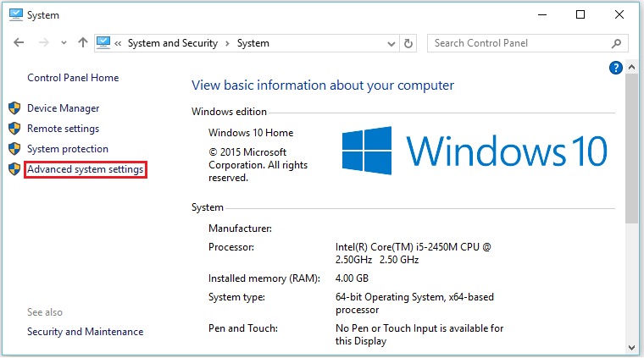
Task: Select the 4.00 GB installed memory value
Action: click(352, 278)
